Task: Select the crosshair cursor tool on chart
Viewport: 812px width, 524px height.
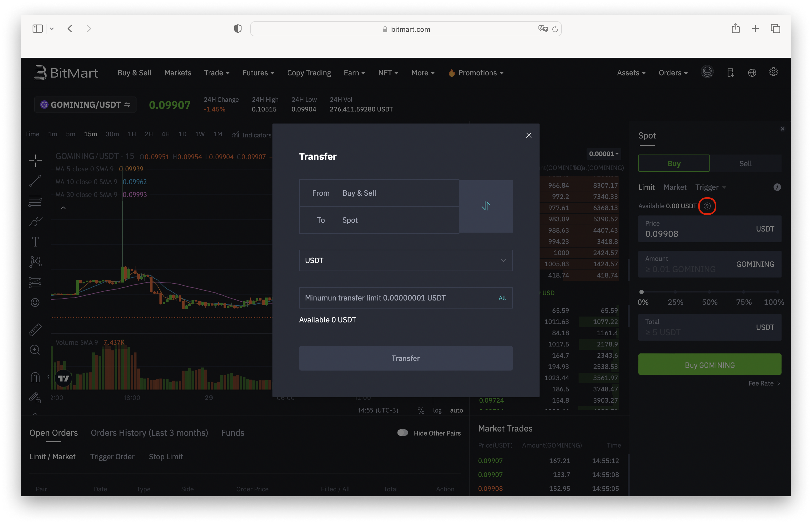Action: tap(35, 161)
